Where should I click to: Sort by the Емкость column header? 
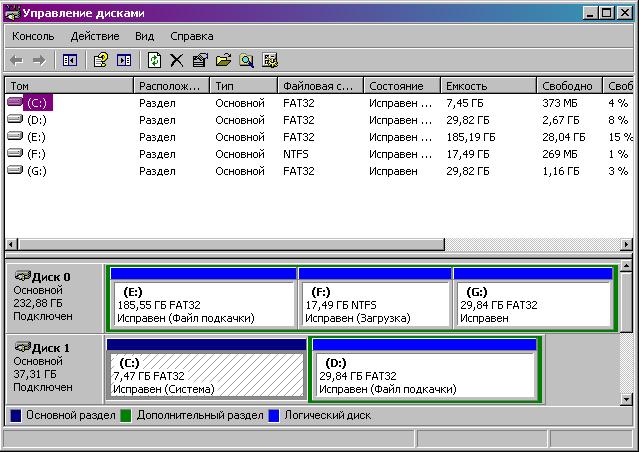click(489, 86)
